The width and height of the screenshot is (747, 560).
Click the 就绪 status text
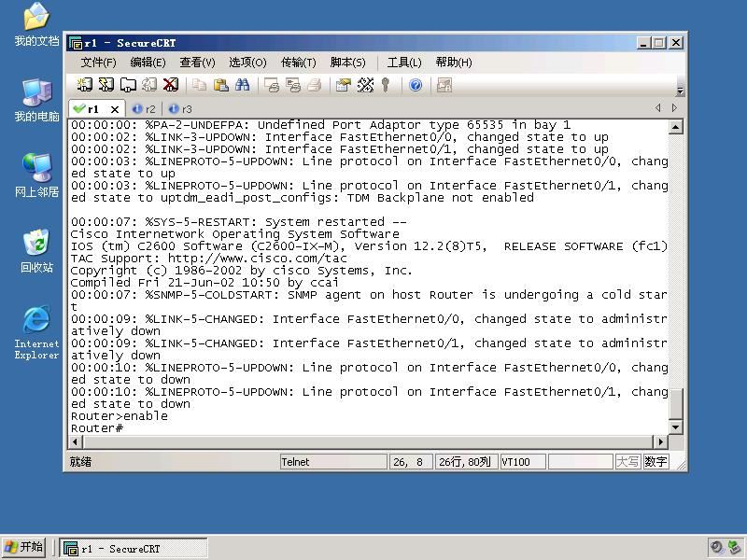(x=80, y=461)
